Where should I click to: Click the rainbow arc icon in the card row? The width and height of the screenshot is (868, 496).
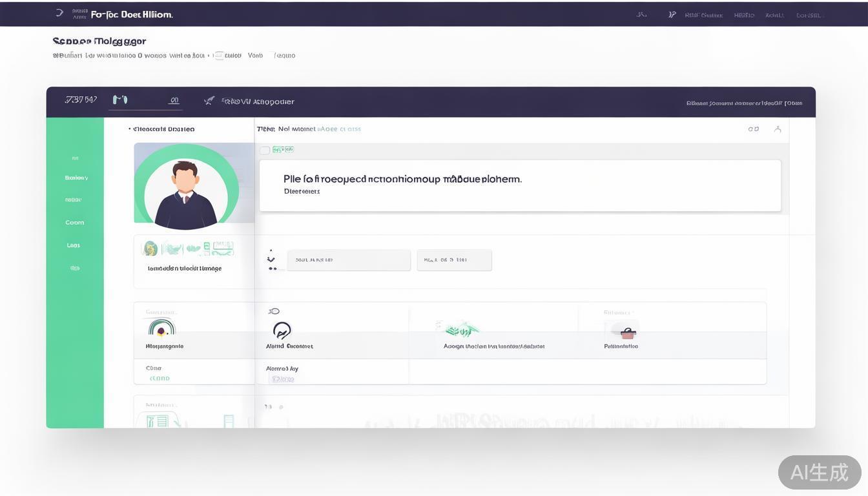point(161,328)
